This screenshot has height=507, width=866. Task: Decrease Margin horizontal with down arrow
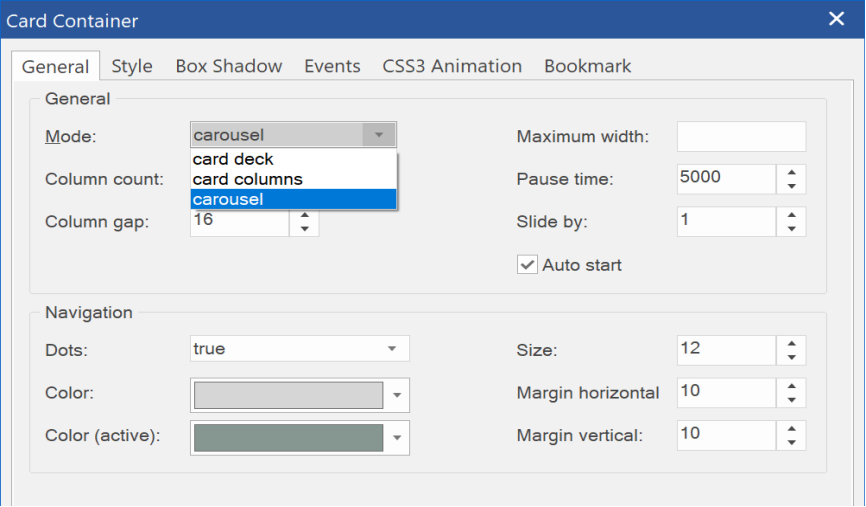coord(791,400)
